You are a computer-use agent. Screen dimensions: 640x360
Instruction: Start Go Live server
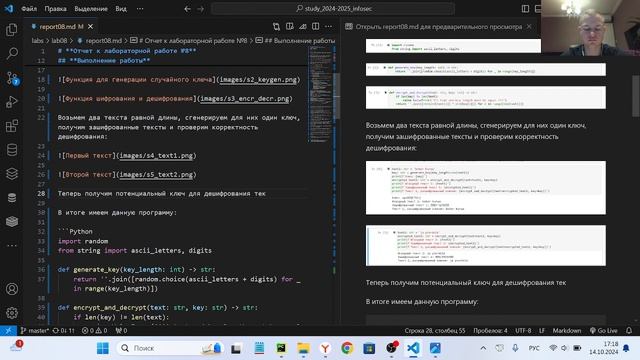(x=604, y=331)
